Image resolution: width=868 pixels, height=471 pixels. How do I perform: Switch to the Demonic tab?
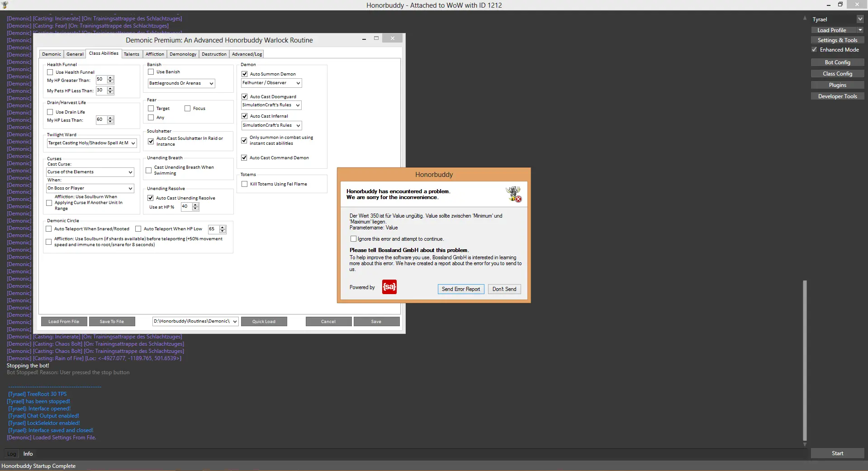pyautogui.click(x=52, y=54)
